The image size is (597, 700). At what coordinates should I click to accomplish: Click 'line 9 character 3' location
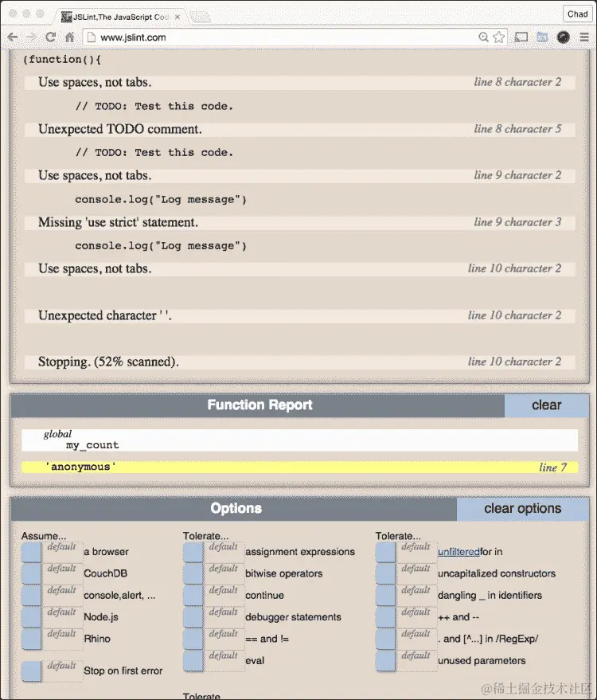point(517,222)
